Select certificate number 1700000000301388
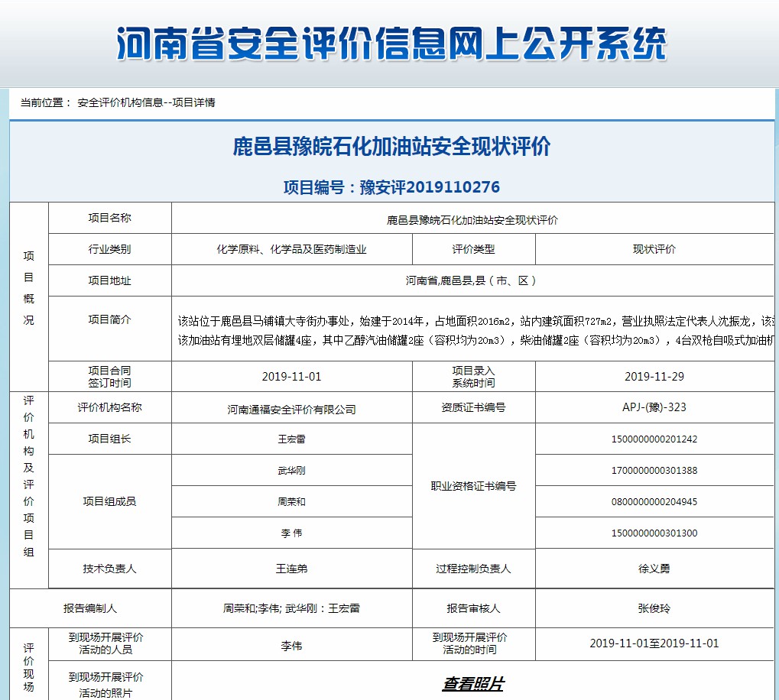The height and width of the screenshot is (700, 779). (654, 470)
